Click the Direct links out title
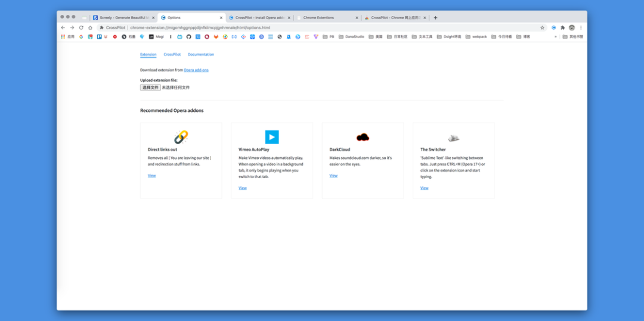The width and height of the screenshot is (644, 321). (x=163, y=149)
